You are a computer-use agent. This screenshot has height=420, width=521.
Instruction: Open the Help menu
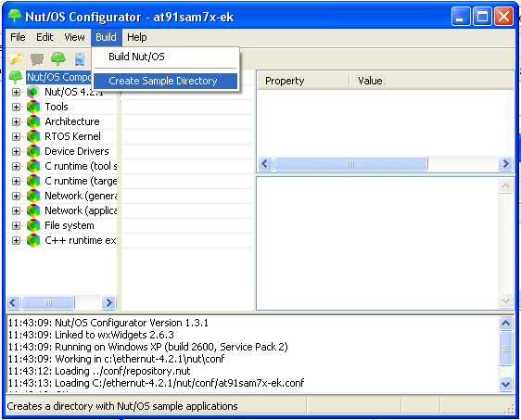pos(137,37)
